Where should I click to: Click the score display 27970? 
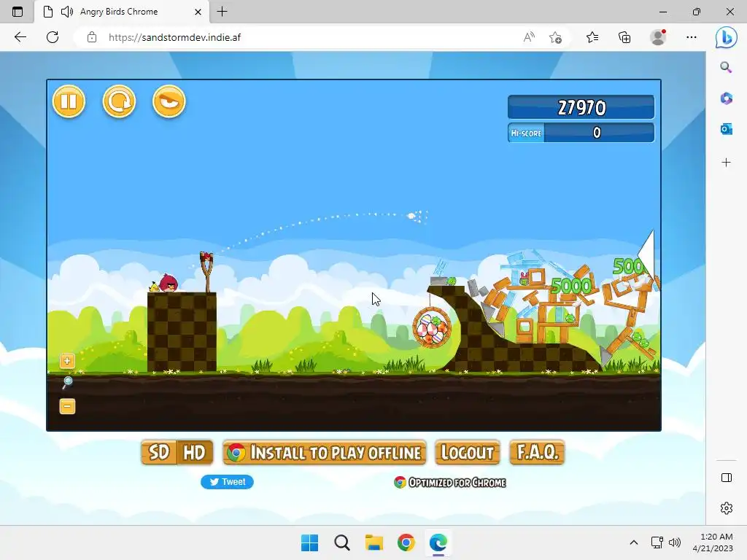point(581,107)
